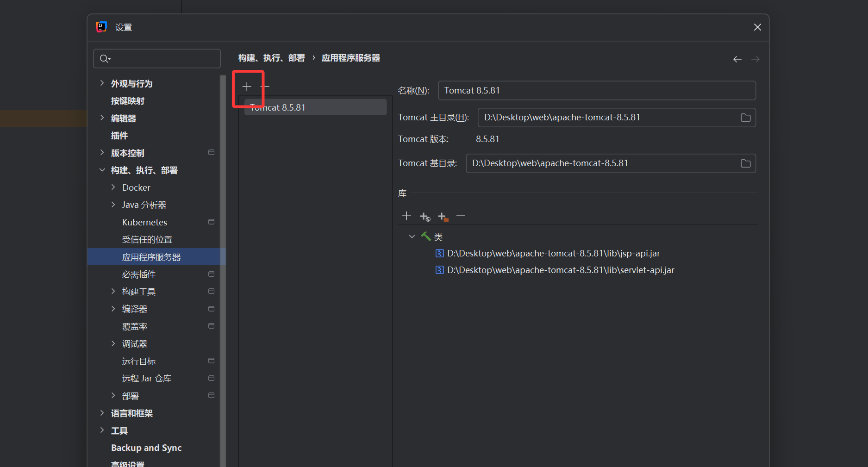Image resolution: width=868 pixels, height=467 pixels.
Task: Collapse the 构建、执行、部署 section
Action: (102, 170)
